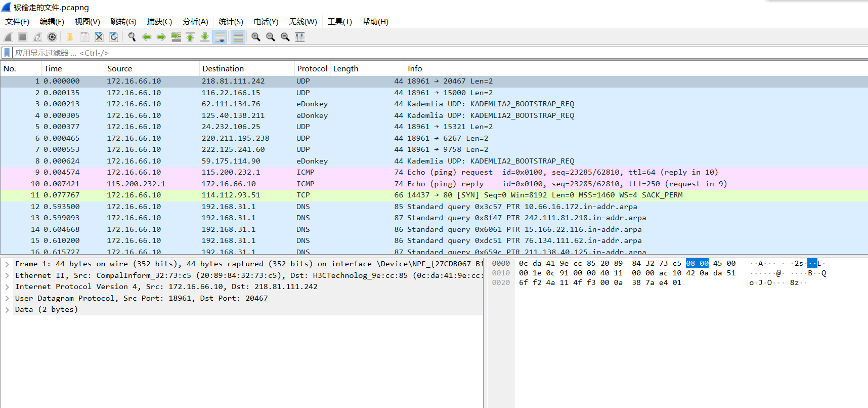Select packet 8 to 59.175.114.90
Screen dimensions: 868x408
coord(434,161)
